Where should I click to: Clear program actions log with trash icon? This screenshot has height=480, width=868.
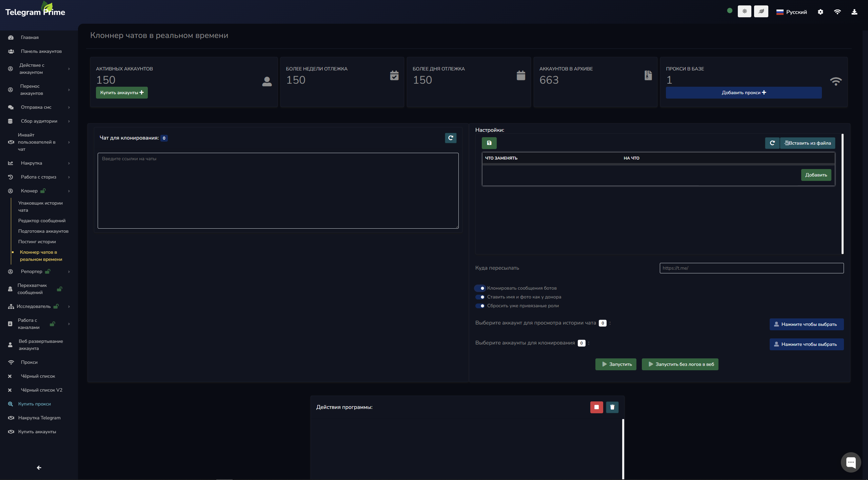click(612, 407)
